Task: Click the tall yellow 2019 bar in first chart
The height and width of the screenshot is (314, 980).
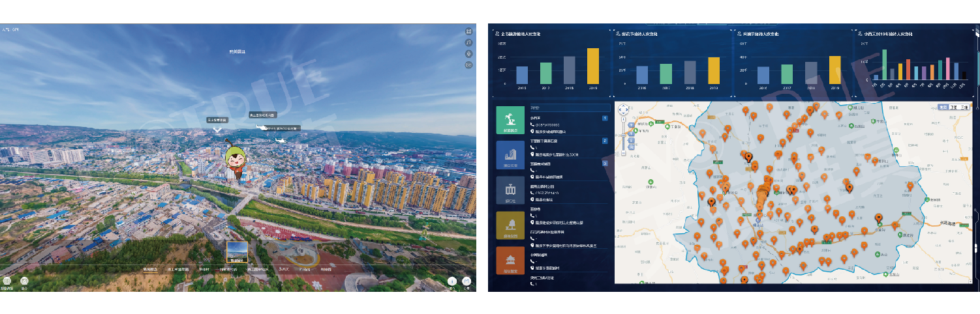Action: (x=592, y=66)
